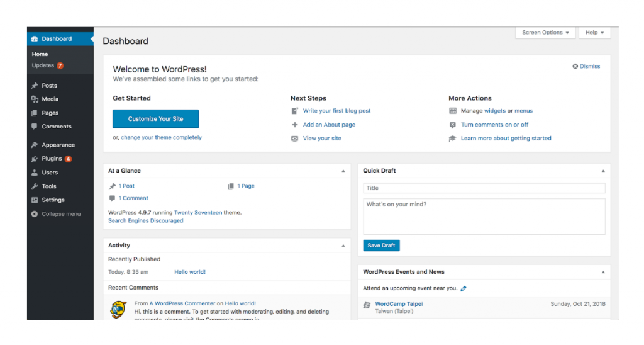The height and width of the screenshot is (345, 644).
Task: Open the Screen Options dropdown
Action: coord(545,33)
